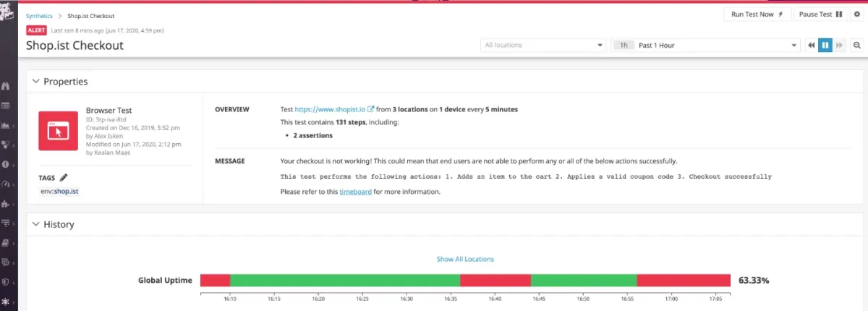Screen dimensions: 868x311
Task: Click the red ALERT status badge
Action: 36,30
